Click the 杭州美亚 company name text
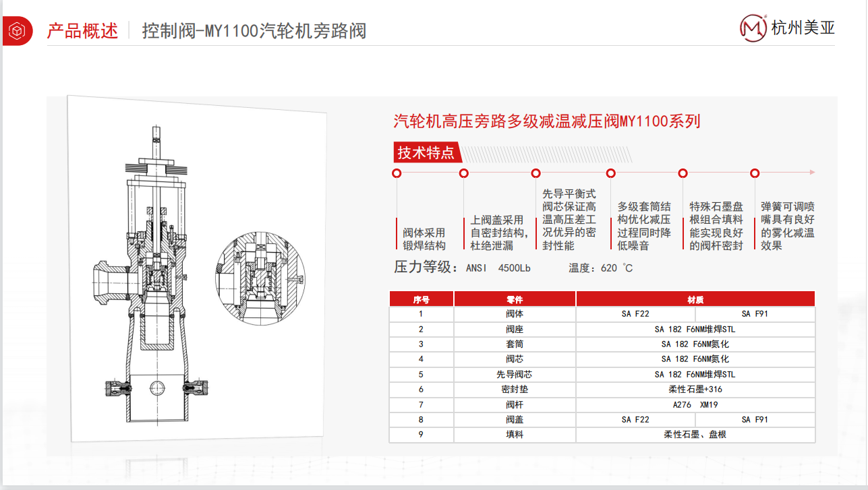Viewport: 868px width, 490px height. coord(803,28)
